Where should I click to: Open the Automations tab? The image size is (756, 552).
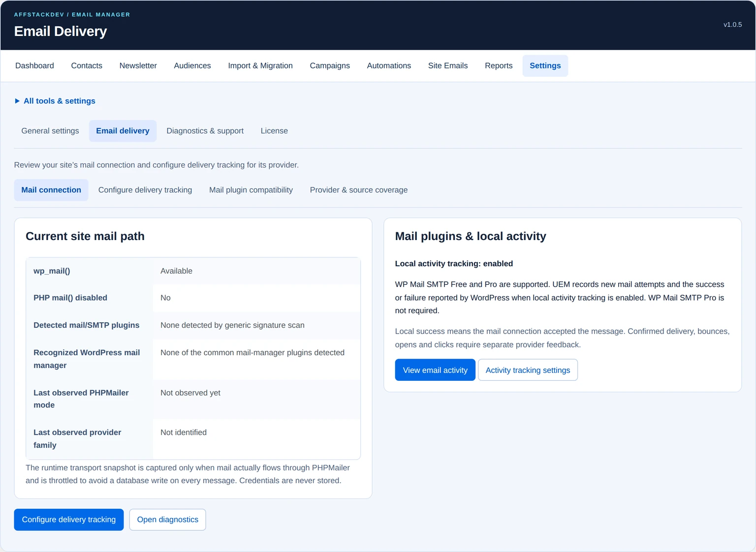389,65
